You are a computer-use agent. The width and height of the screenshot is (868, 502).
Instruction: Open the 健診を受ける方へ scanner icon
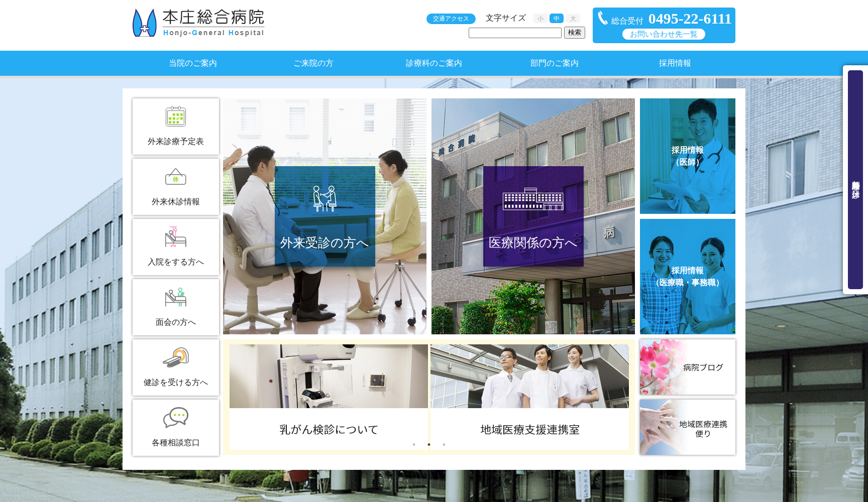[176, 358]
